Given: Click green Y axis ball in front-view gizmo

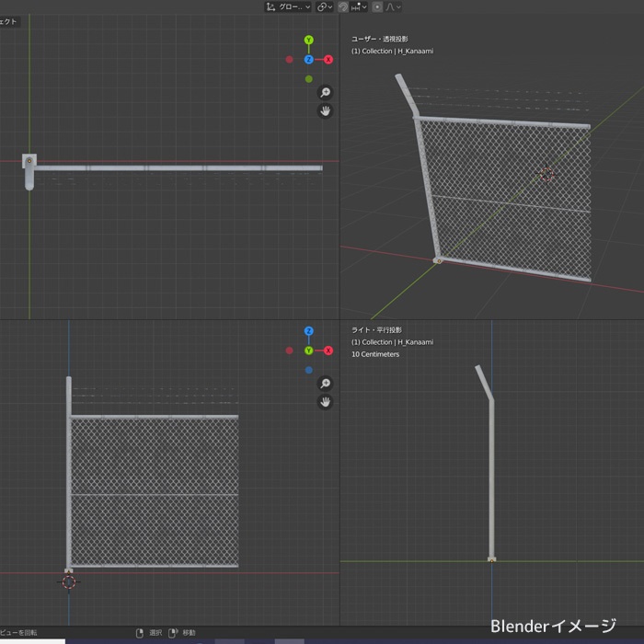Looking at the screenshot, I should [309, 351].
